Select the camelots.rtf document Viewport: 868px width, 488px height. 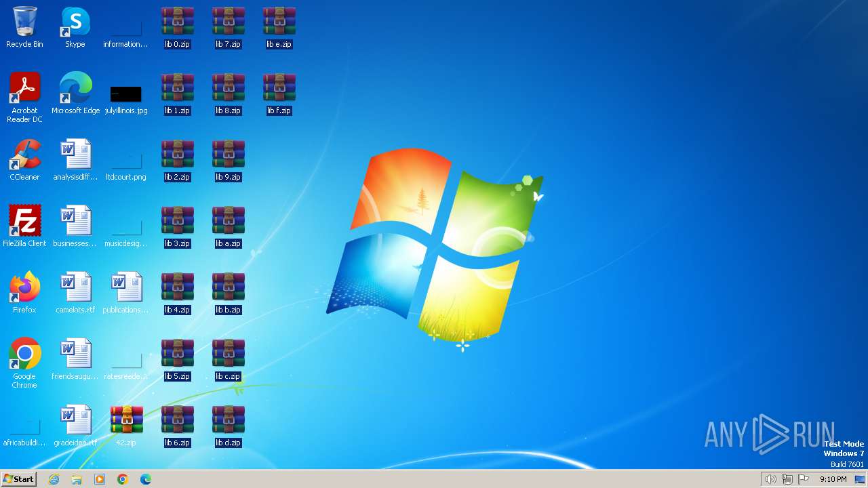75,293
